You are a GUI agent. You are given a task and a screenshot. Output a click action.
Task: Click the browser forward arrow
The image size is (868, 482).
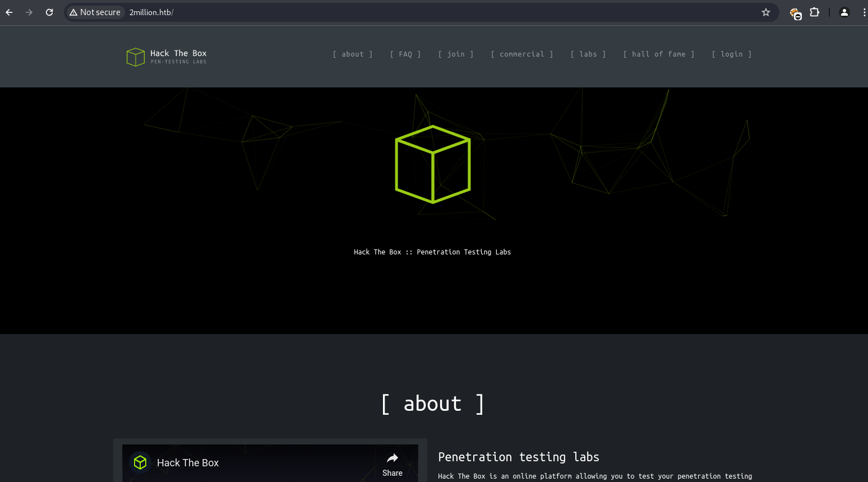click(x=29, y=12)
